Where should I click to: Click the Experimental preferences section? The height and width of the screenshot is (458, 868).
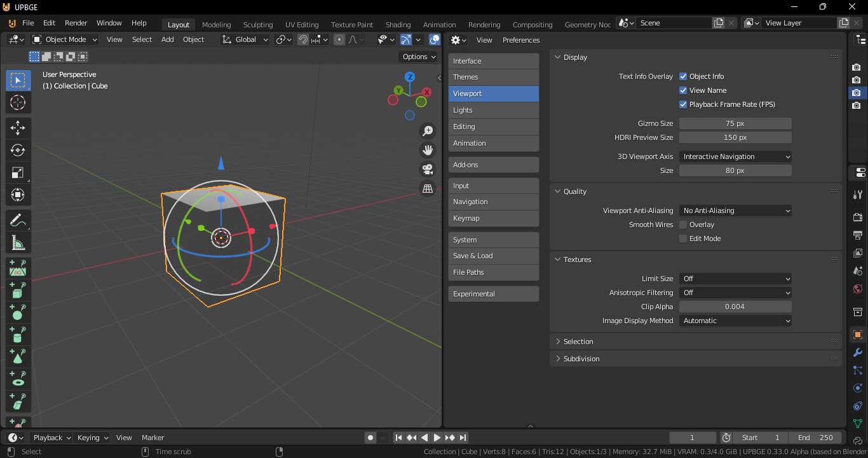[x=493, y=293]
